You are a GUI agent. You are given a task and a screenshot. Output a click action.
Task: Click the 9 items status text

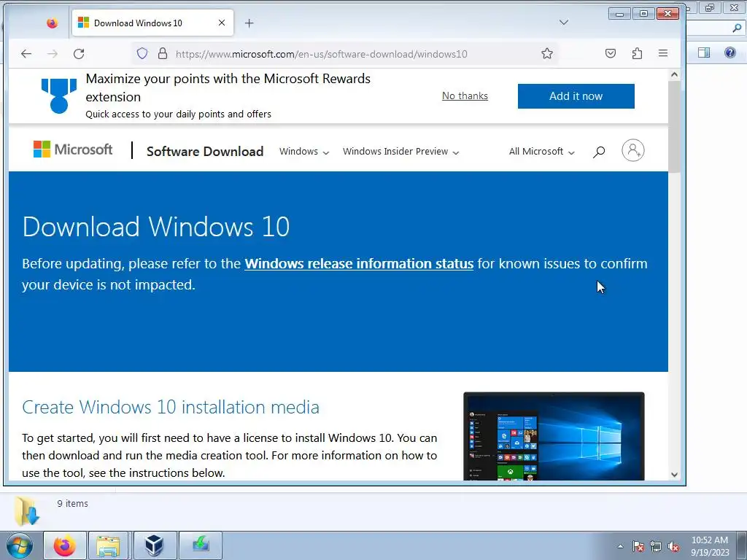(72, 503)
